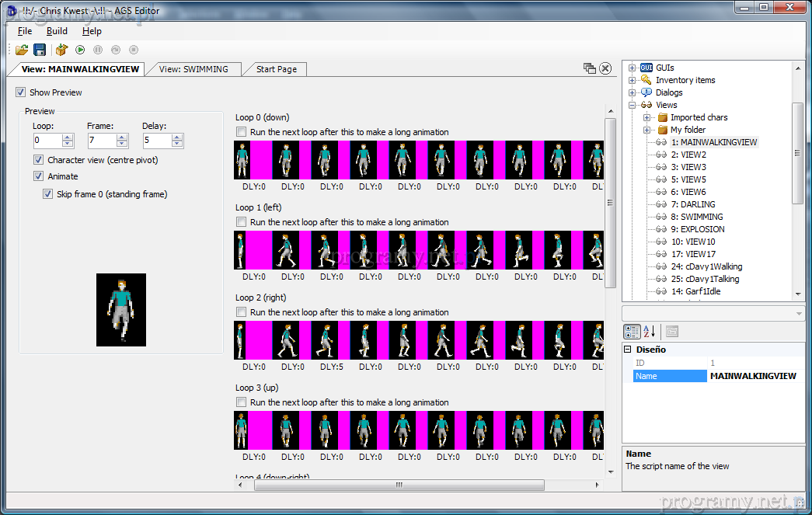
Task: Click the Build package toolbar icon
Action: pos(61,50)
